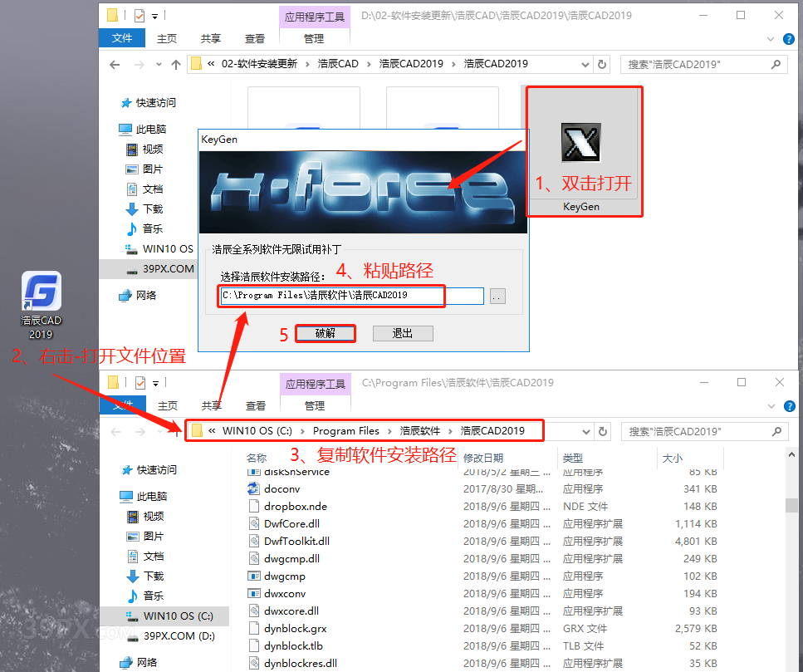The height and width of the screenshot is (672, 803).
Task: Select 应用程序工具 tab in top Explorer window
Action: (x=315, y=17)
